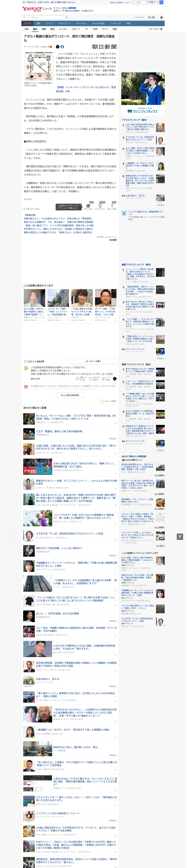Select the みんなの意見 navigation tab
This screenshot has height=868, width=186.
pos(99,24)
